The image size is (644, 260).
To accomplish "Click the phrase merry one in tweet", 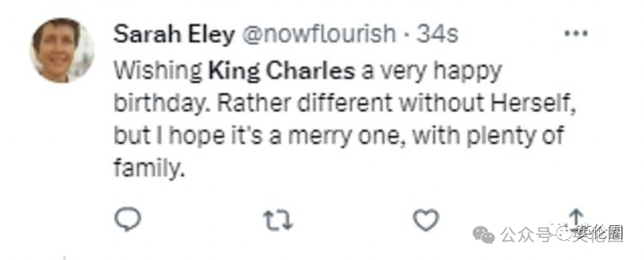I will (345, 136).
